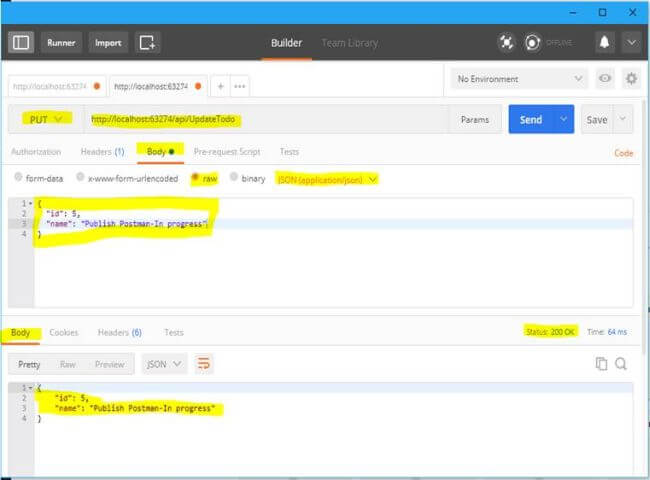The height and width of the screenshot is (480, 650).
Task: Save the current request
Action: coord(597,119)
